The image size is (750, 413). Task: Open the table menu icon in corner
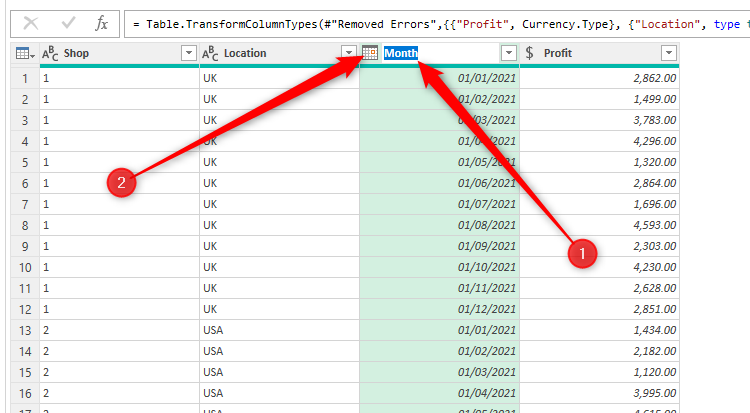click(x=25, y=53)
